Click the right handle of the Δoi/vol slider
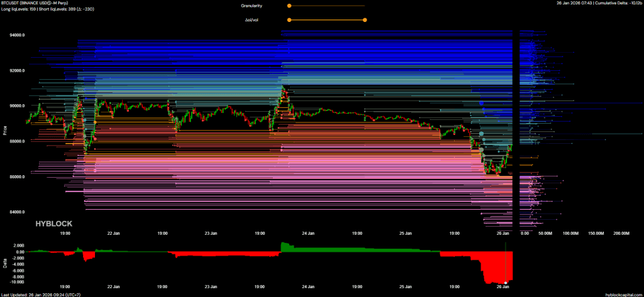This screenshot has height=297, width=644. (365, 20)
